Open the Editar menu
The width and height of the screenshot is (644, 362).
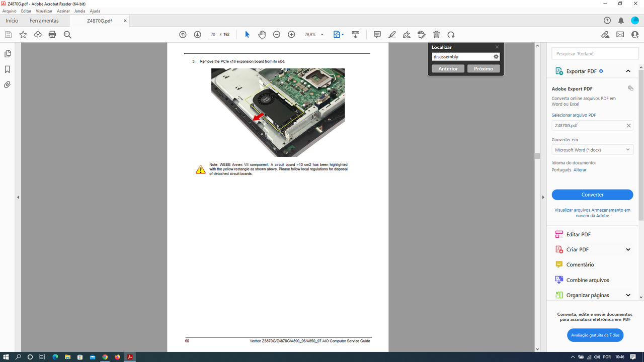coord(26,11)
